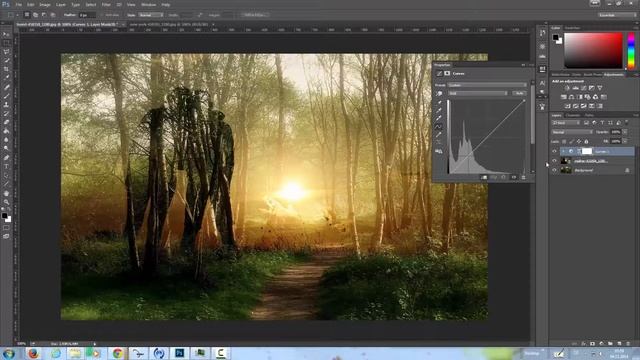
Task: Click Hue/Saturation adjustment icon
Action: (x=564, y=97)
